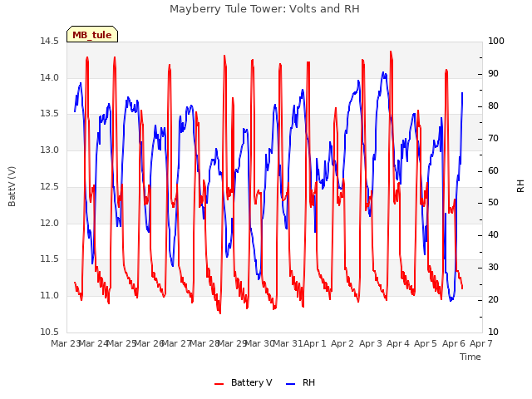Click the 50 RH tick label
Screen dimensions: 532x399
tap(493, 203)
